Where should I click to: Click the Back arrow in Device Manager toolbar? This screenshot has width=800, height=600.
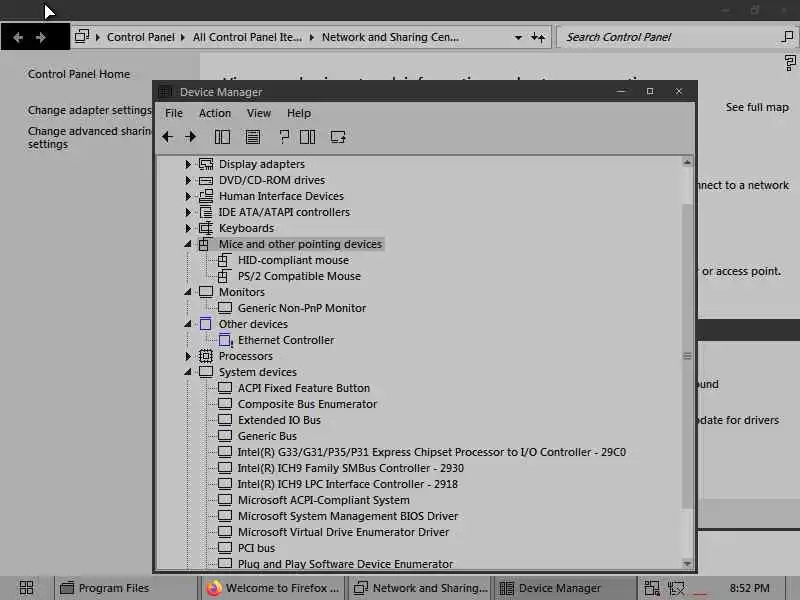(x=167, y=137)
